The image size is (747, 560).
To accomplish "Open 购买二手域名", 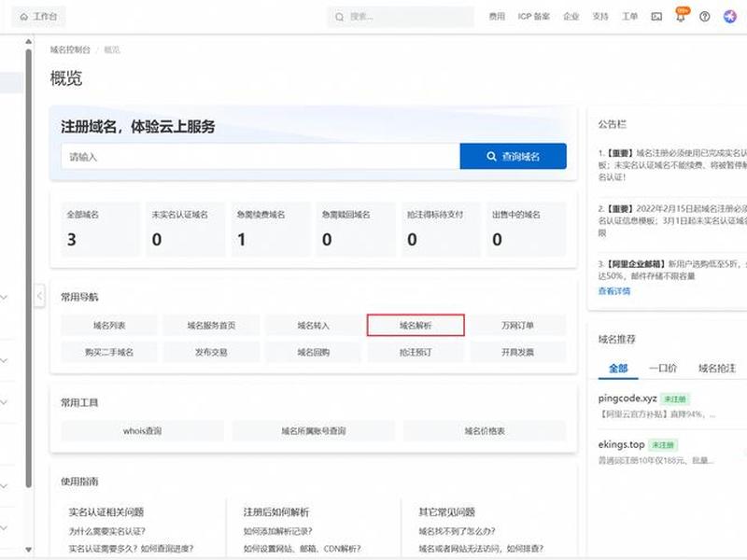I will 109,352.
